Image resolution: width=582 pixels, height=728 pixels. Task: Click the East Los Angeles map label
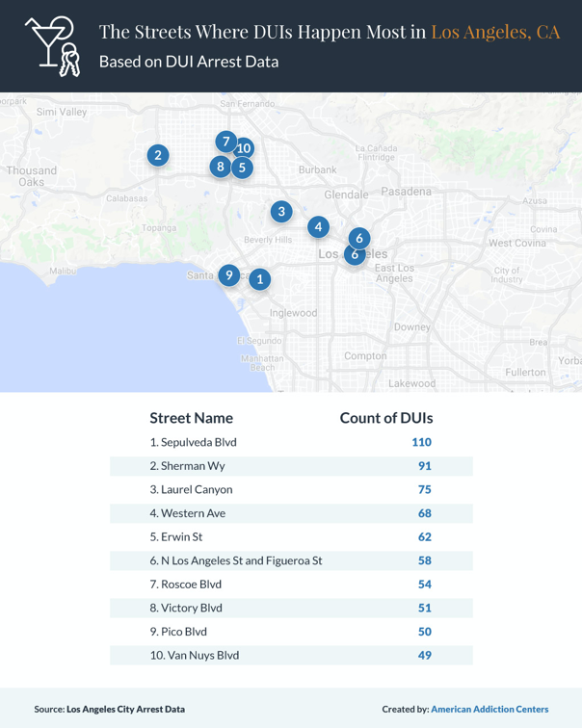pyautogui.click(x=394, y=273)
